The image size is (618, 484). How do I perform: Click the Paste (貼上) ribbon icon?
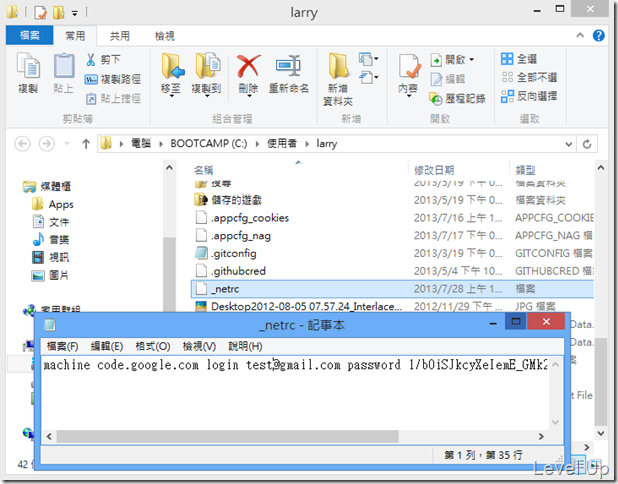coord(63,73)
